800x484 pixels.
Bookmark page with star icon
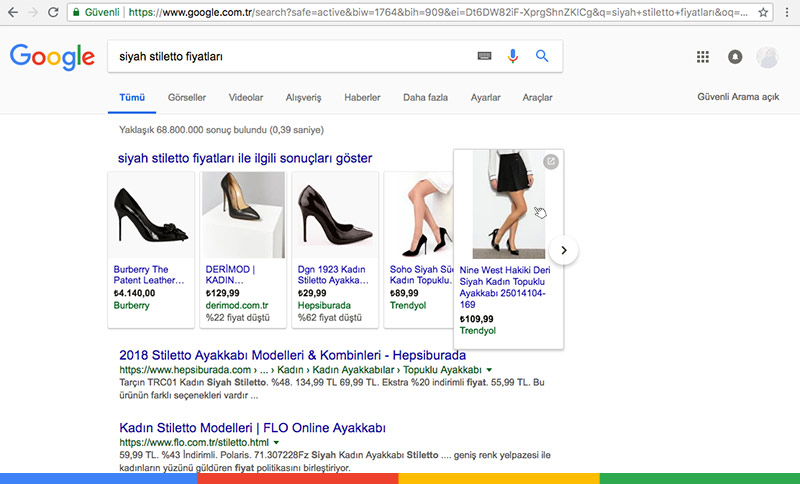tap(763, 12)
